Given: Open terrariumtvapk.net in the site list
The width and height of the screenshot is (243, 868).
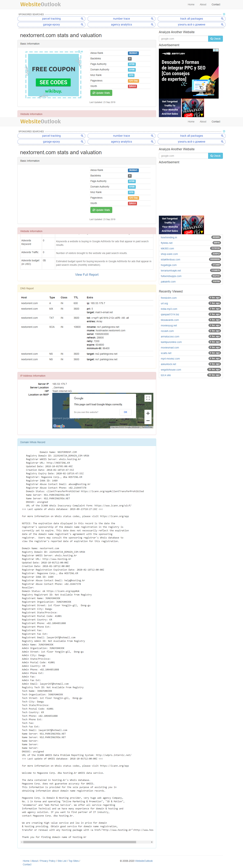Looking at the screenshot, I should click(x=171, y=271).
